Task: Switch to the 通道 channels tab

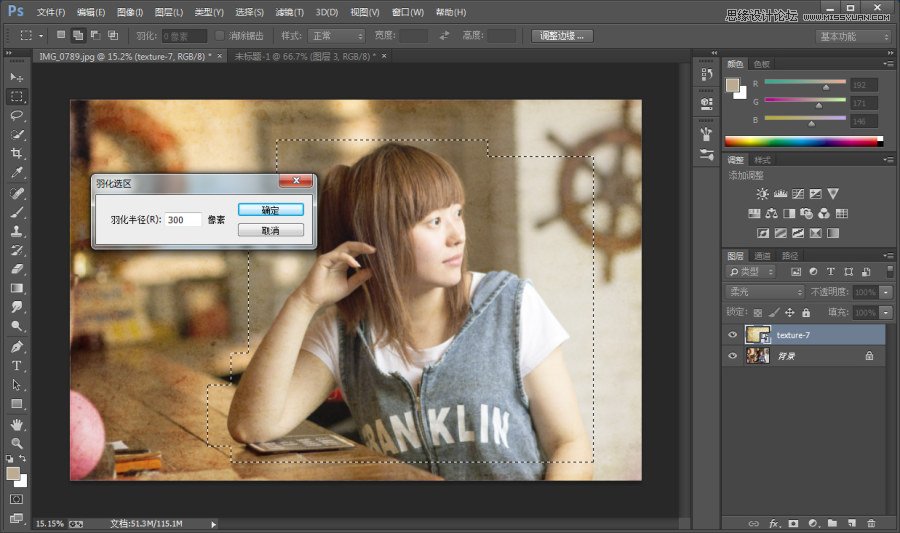Action: (762, 256)
